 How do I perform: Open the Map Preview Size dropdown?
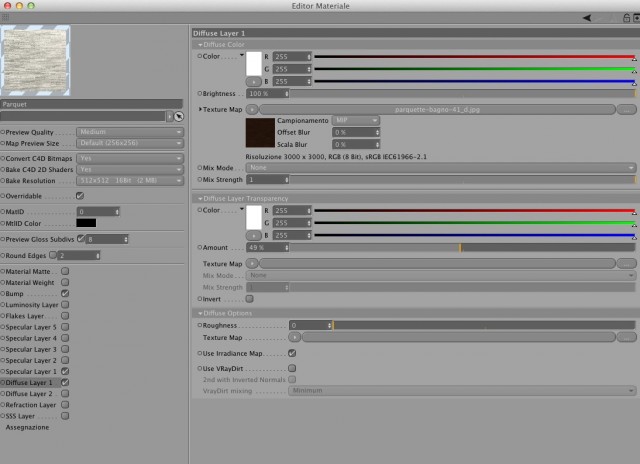click(x=130, y=143)
